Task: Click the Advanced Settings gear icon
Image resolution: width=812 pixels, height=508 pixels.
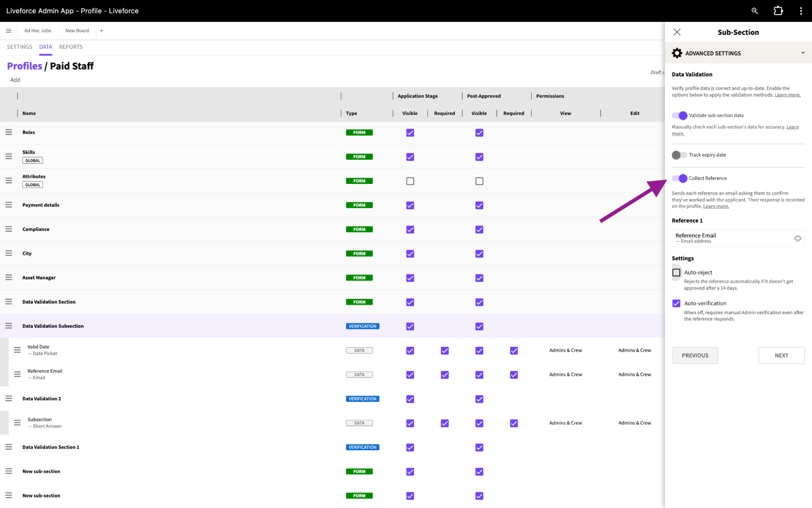Action: 677,53
